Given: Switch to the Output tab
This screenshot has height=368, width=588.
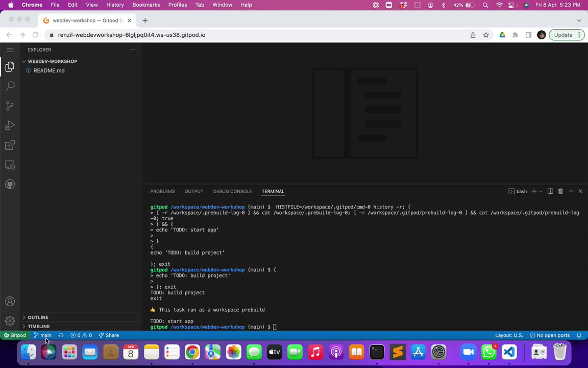Looking at the screenshot, I should point(194,191).
